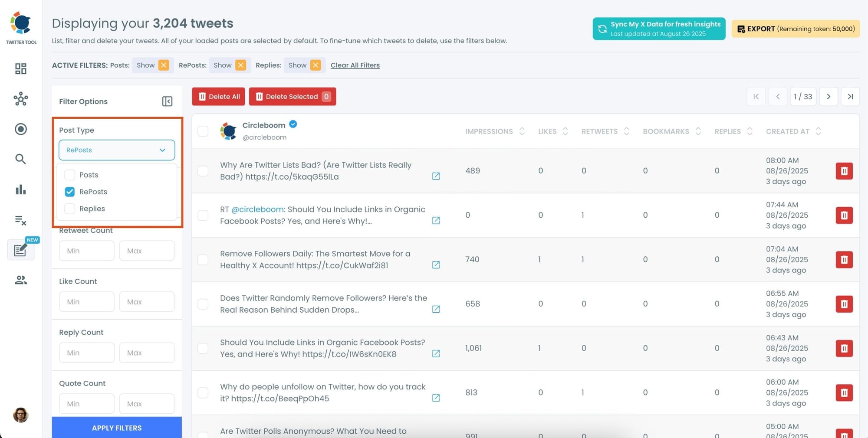Click the Reply Count Min field
The image size is (868, 438).
87,353
